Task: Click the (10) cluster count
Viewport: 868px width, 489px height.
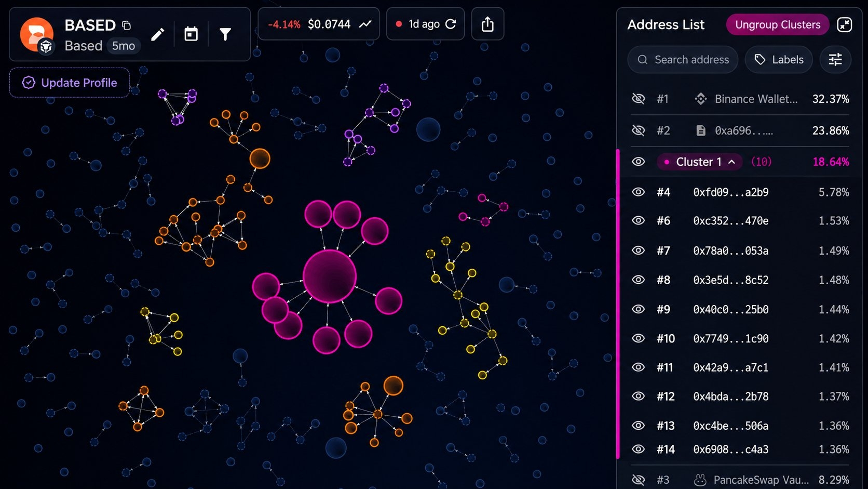Action: [761, 162]
